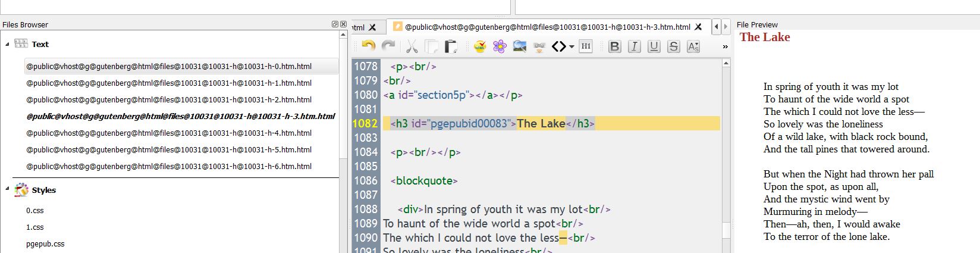Run the HTML validate checkmark tool
The image size is (980, 253).
click(480, 46)
